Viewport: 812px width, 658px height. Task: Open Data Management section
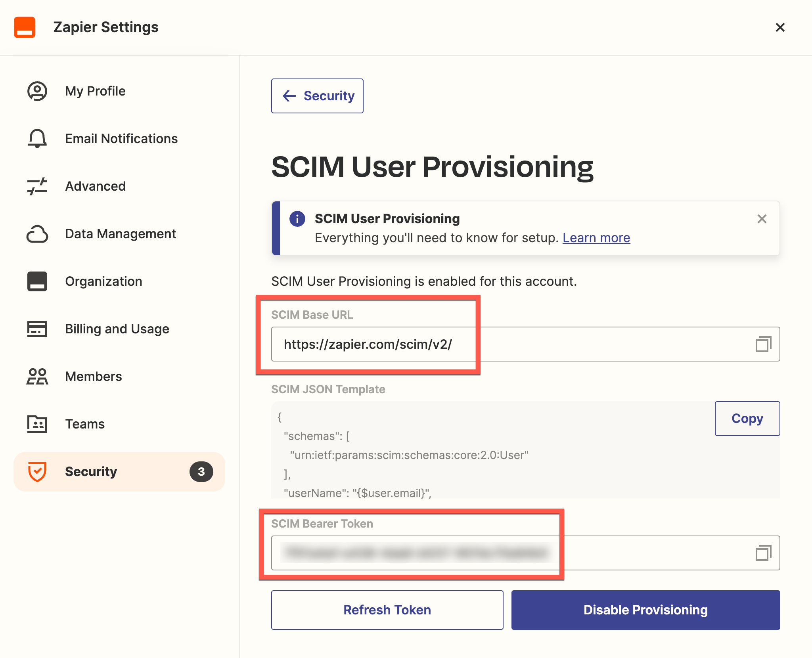click(x=121, y=234)
